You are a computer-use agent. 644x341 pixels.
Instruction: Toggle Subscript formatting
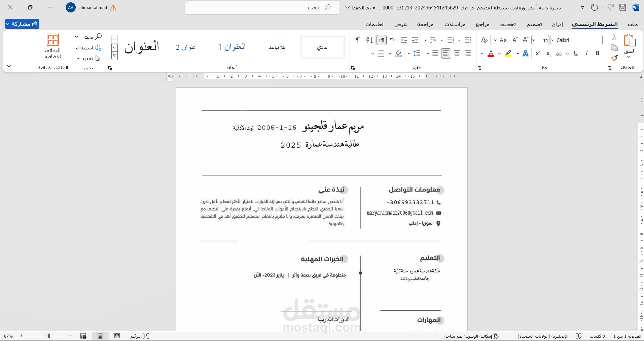pyautogui.click(x=548, y=53)
